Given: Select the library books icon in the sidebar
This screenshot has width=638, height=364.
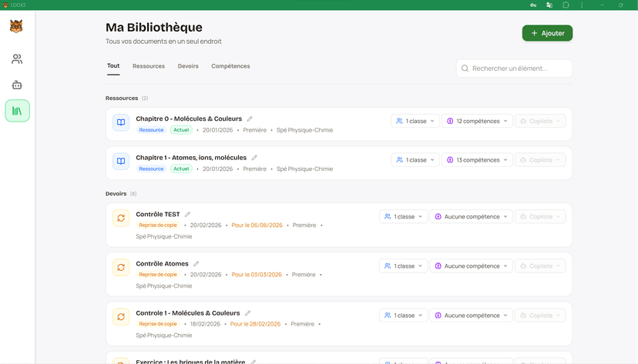Looking at the screenshot, I should pos(17,111).
